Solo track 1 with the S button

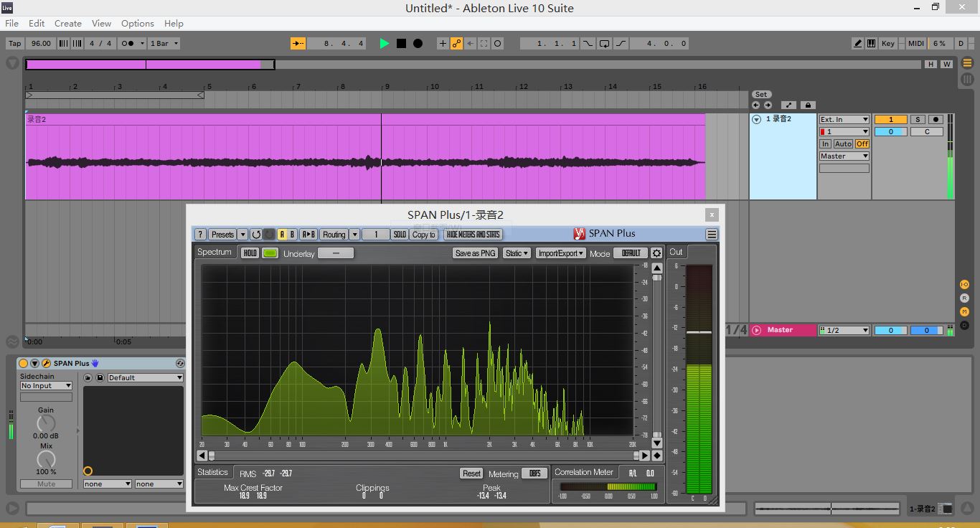(918, 120)
